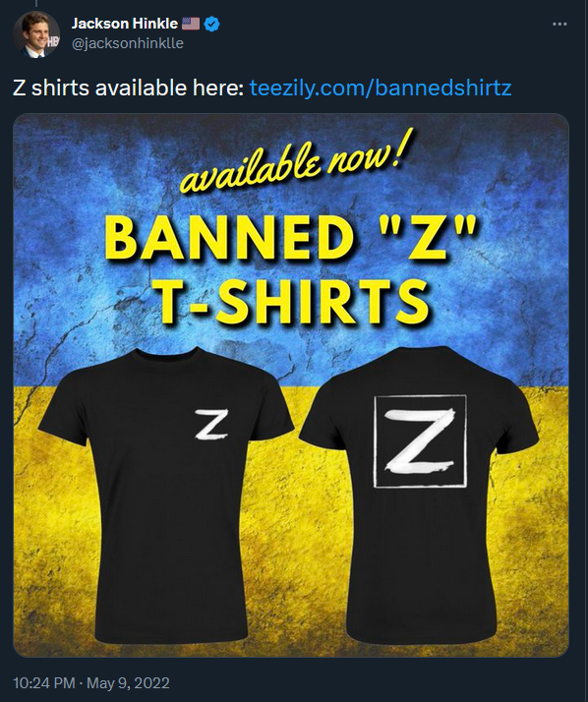The image size is (588, 702).
Task: Click the small white Z on left shirt
Action: pyautogui.click(x=211, y=424)
